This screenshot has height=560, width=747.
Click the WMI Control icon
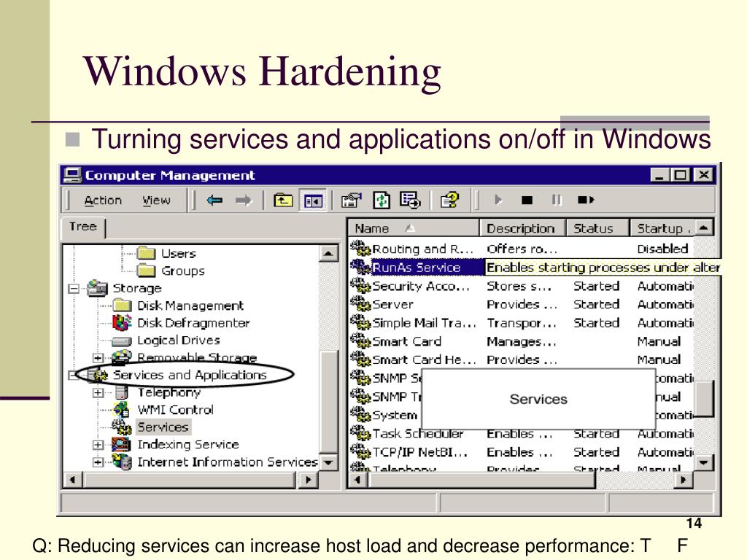click(x=121, y=410)
